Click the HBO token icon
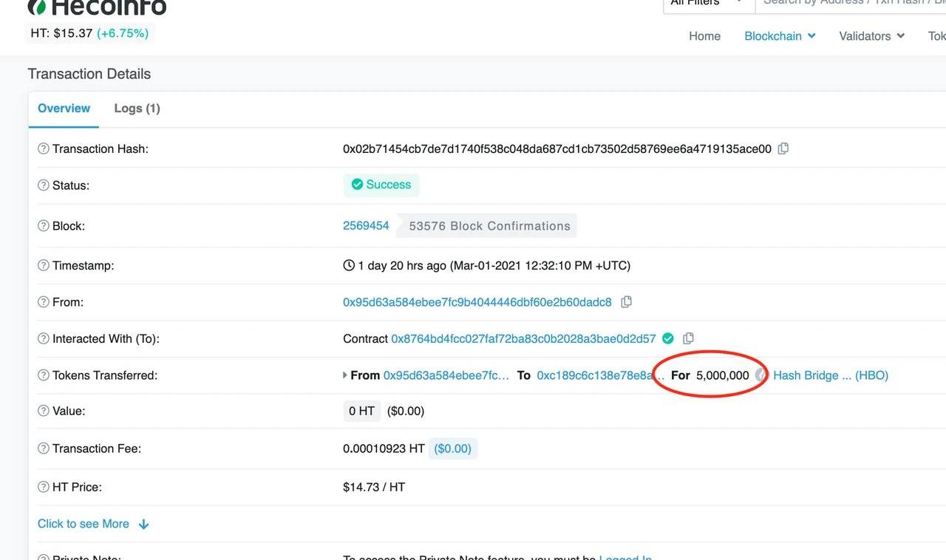 pos(761,375)
